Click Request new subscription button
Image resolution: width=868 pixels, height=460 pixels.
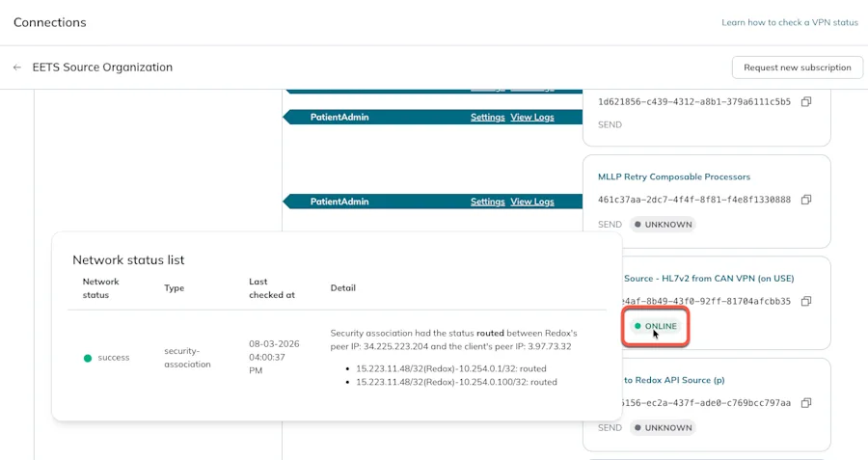(x=798, y=68)
